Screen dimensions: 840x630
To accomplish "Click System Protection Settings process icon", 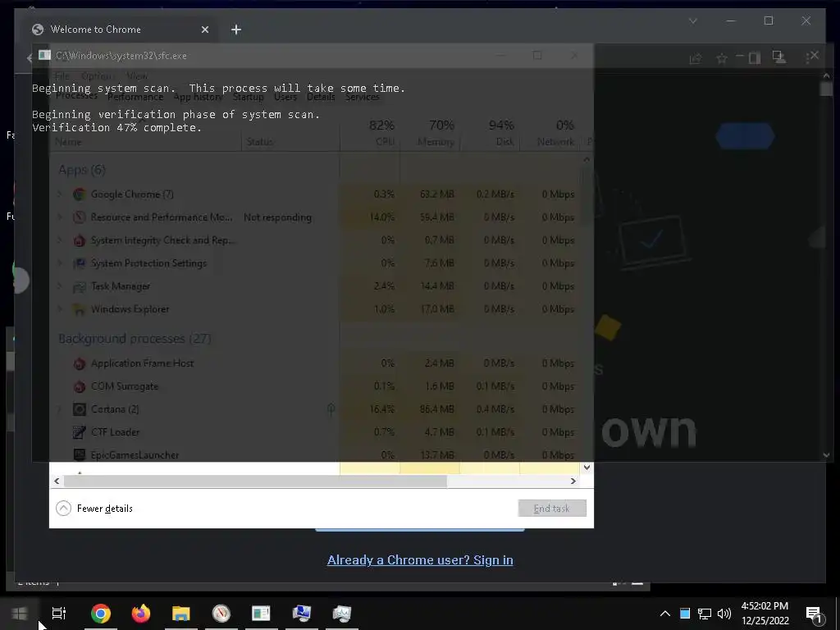I will pyautogui.click(x=80, y=263).
